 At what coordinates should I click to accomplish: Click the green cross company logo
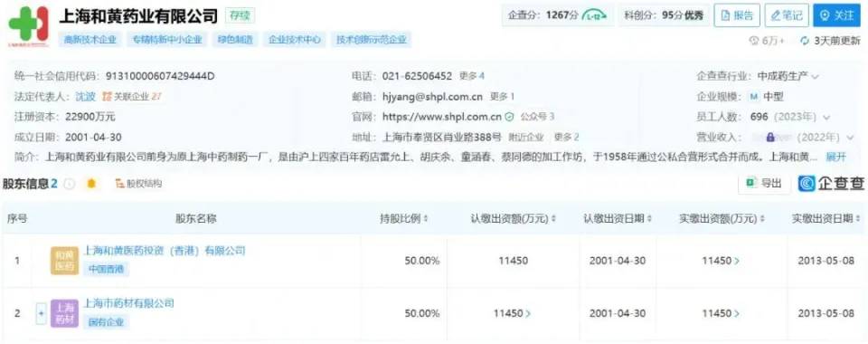pyautogui.click(x=29, y=25)
